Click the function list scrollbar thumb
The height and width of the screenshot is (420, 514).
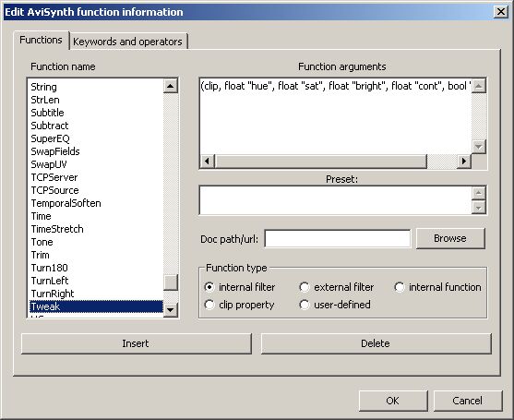[x=171, y=282]
